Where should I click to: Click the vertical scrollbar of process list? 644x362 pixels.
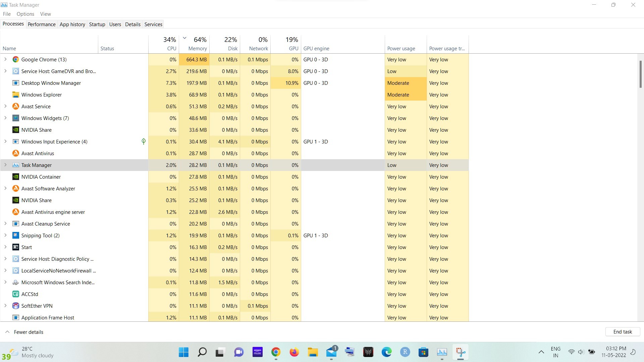(x=640, y=74)
